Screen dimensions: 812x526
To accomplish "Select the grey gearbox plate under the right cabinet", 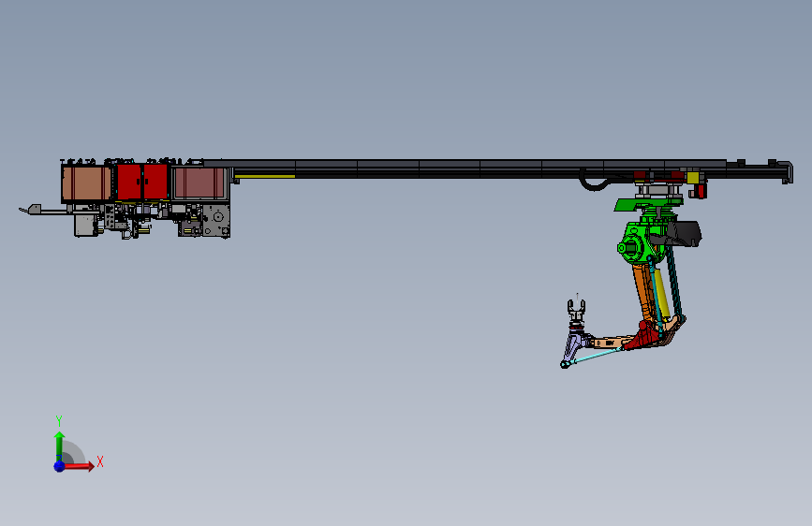I will click(x=216, y=220).
